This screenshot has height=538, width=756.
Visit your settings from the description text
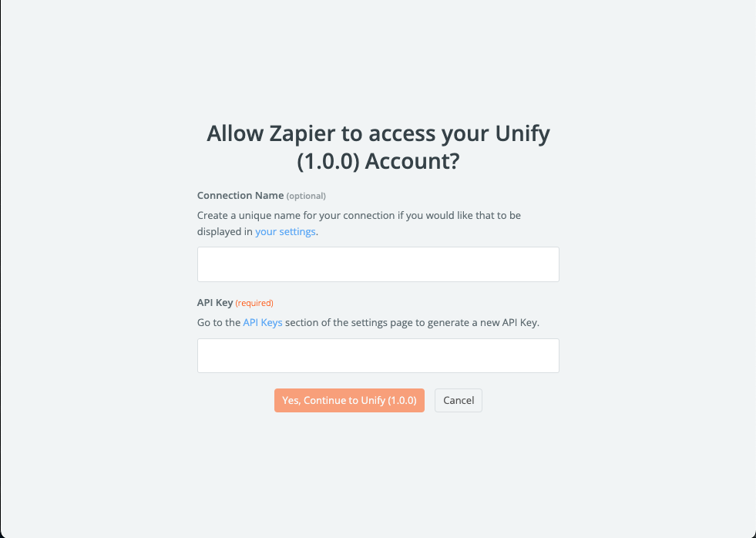[x=285, y=231]
